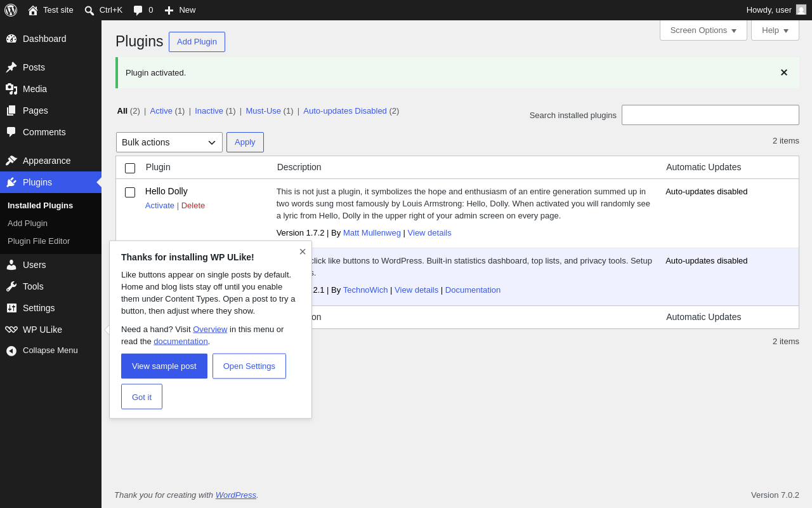The width and height of the screenshot is (812, 508).
Task: Click Overview link in welcome popup
Action: (210, 329)
